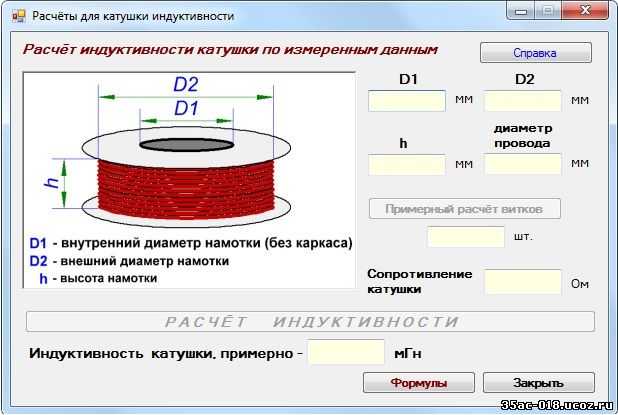Image resolution: width=618 pixels, height=415 pixels.
Task: Click the 'шт.' unit label
Action: pos(523,236)
